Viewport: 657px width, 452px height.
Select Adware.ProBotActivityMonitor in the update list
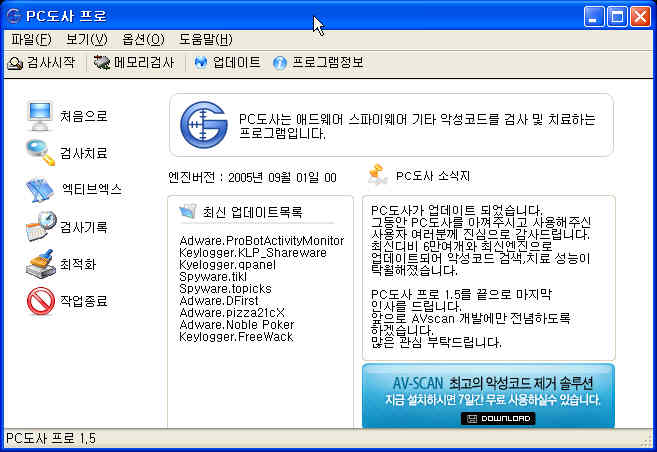(261, 241)
